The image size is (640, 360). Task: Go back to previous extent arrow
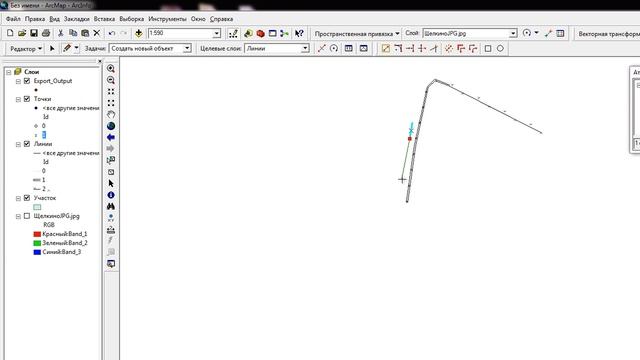[111, 138]
